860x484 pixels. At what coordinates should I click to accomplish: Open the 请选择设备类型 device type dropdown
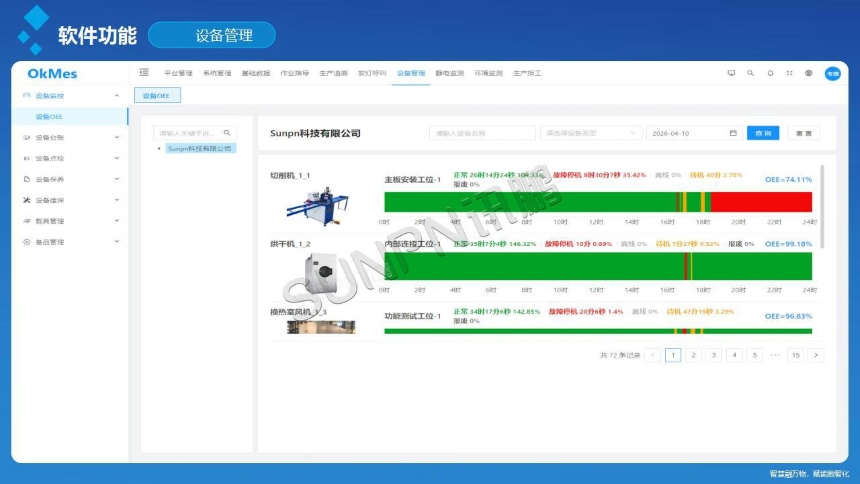pyautogui.click(x=591, y=133)
